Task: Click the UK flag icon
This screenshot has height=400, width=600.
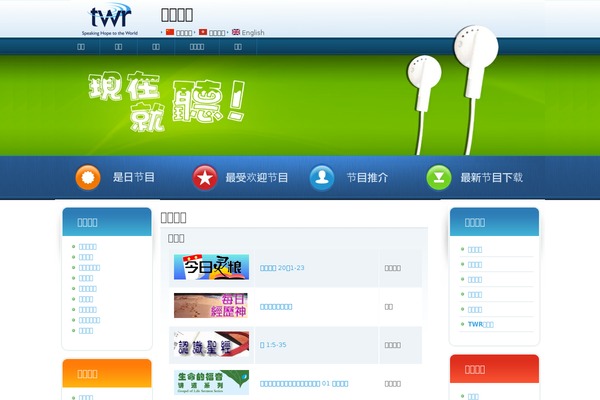Action: click(236, 32)
